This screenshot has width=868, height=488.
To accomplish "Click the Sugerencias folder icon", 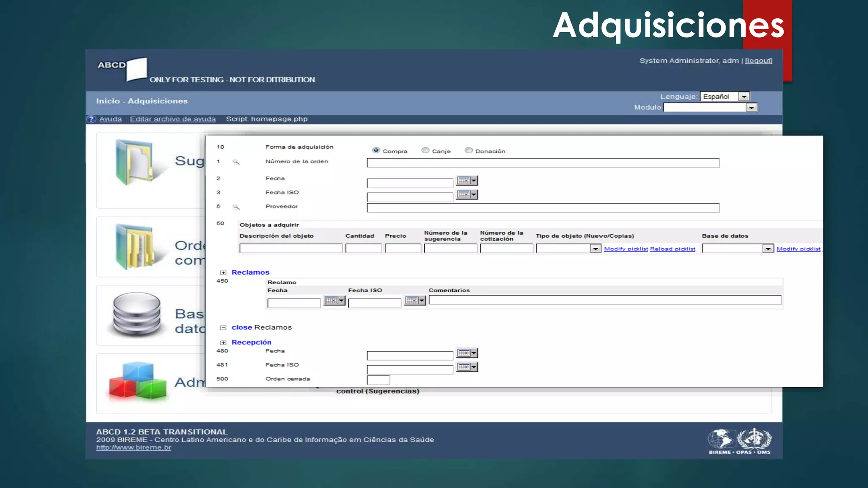I will [134, 162].
